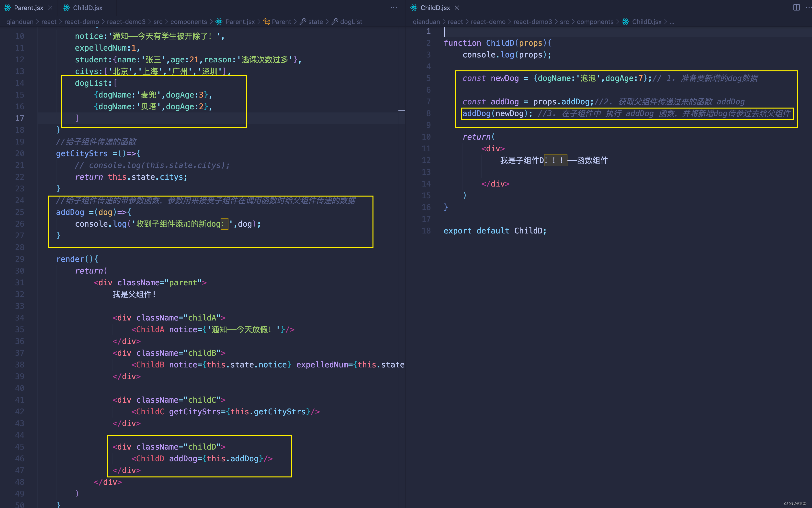Click the closing ']' on line 17

77,118
